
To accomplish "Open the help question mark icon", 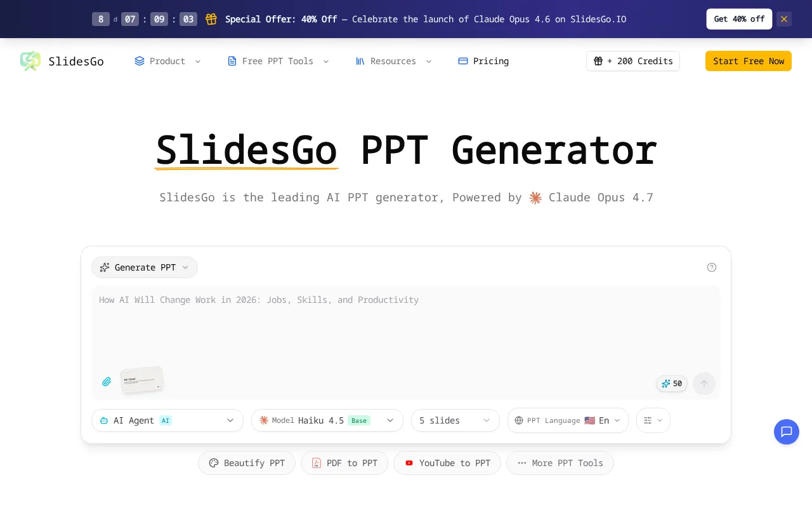I will 712,267.
